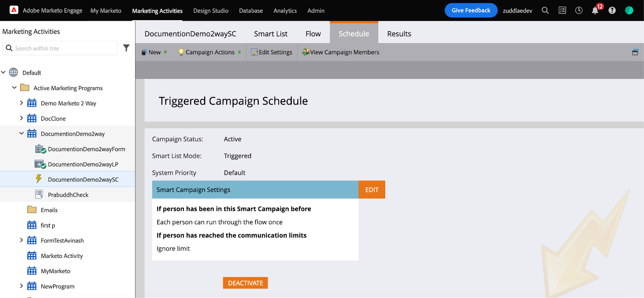Open notifications bell with 12 badge
The height and width of the screenshot is (298, 644).
point(596,10)
